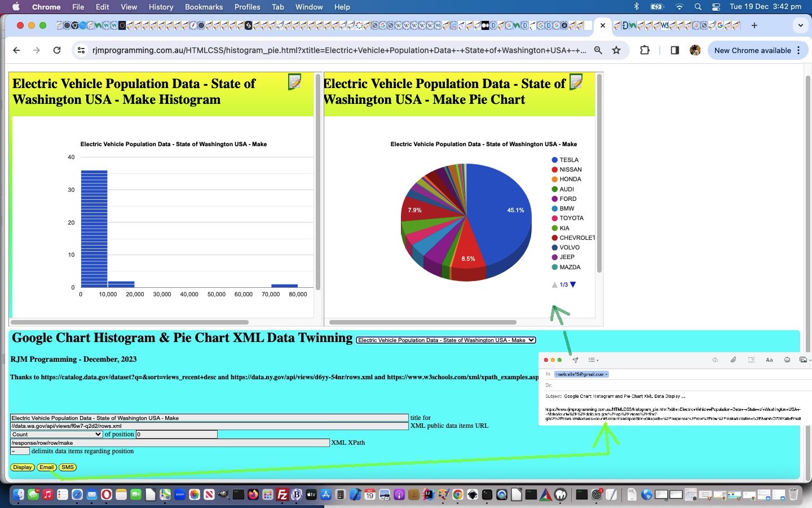Open photo browser dropdown in email window
The image size is (812, 508).
(805, 360)
